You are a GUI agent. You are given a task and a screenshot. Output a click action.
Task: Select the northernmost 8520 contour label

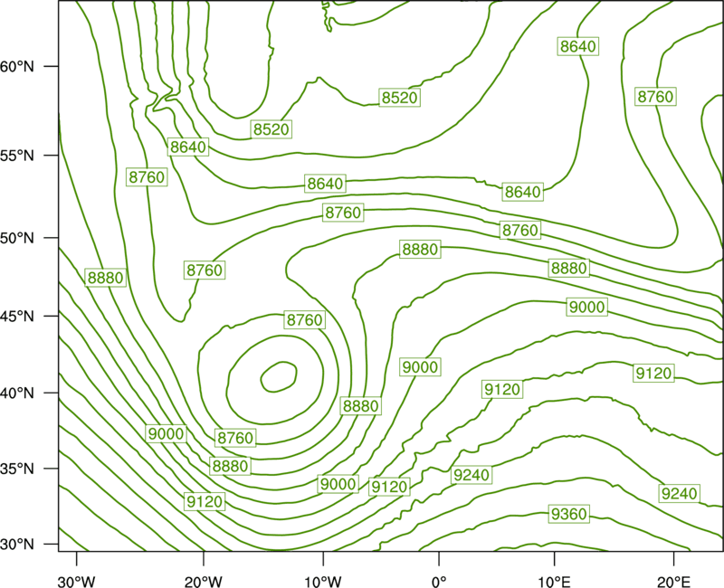click(x=399, y=98)
